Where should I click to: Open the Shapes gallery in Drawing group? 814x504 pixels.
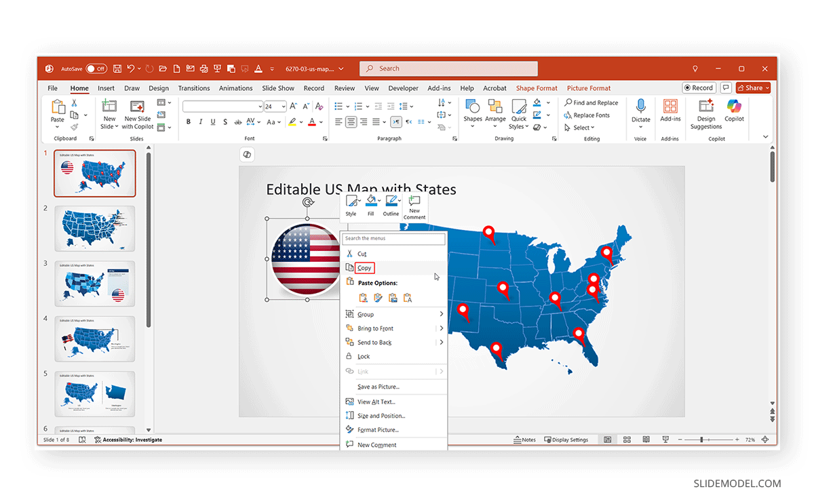(x=473, y=111)
